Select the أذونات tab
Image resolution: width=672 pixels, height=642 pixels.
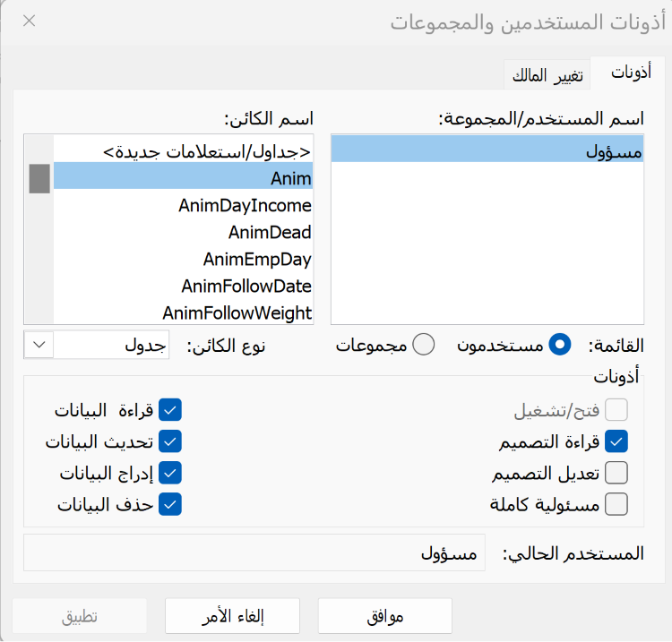(x=630, y=73)
